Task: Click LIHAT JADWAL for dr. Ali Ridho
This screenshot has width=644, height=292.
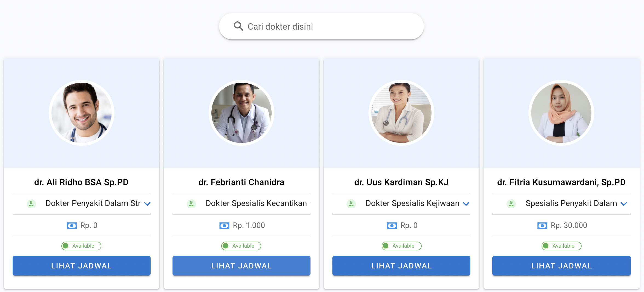Action: [81, 265]
